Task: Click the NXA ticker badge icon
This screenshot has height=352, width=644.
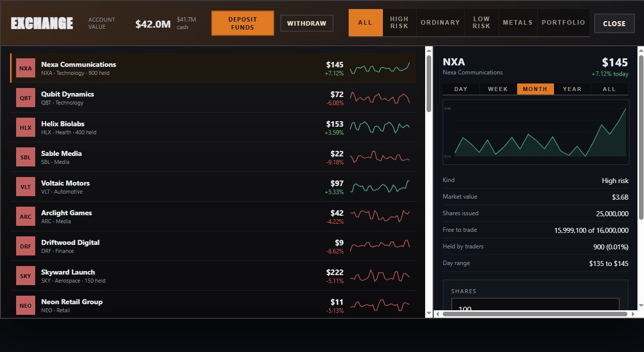Action: point(26,68)
